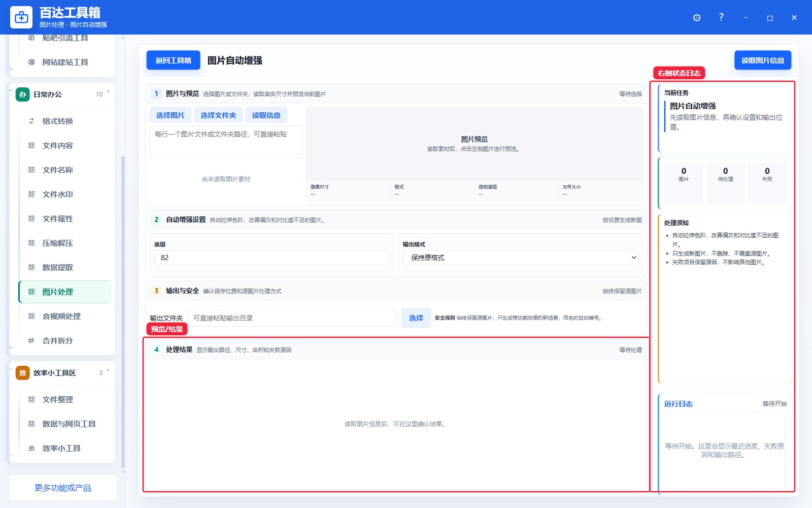This screenshot has width=812, height=508.
Task: Click the 自动增强设置 section heading
Action: [186, 219]
